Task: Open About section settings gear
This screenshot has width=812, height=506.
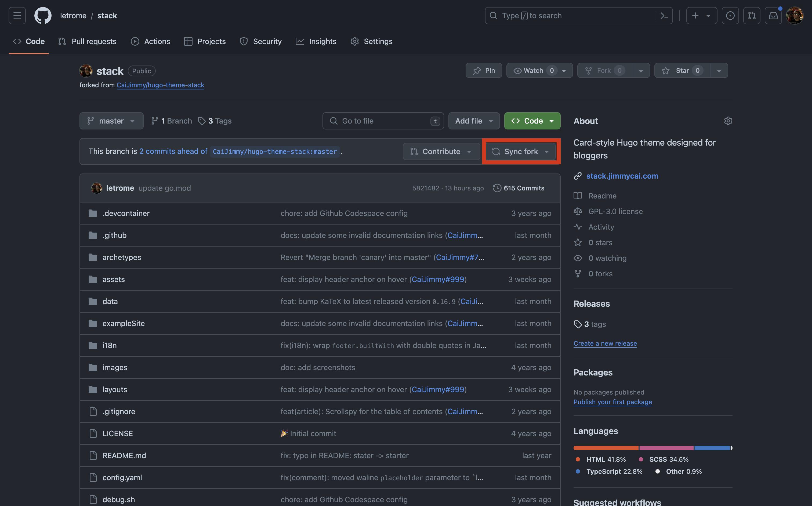Action: pos(728,121)
